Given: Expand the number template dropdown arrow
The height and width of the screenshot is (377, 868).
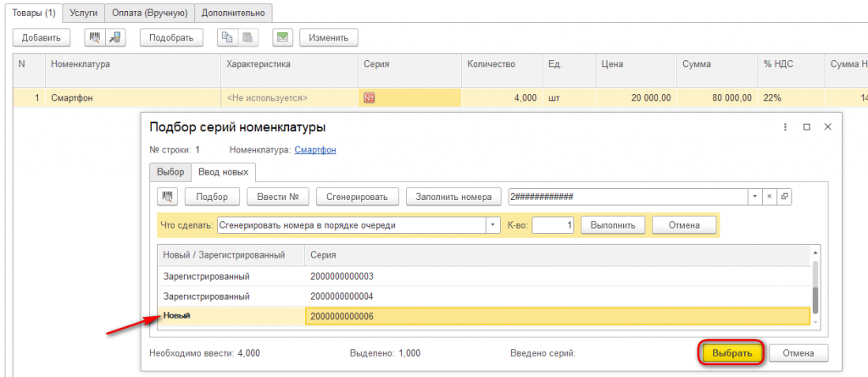Looking at the screenshot, I should (755, 197).
